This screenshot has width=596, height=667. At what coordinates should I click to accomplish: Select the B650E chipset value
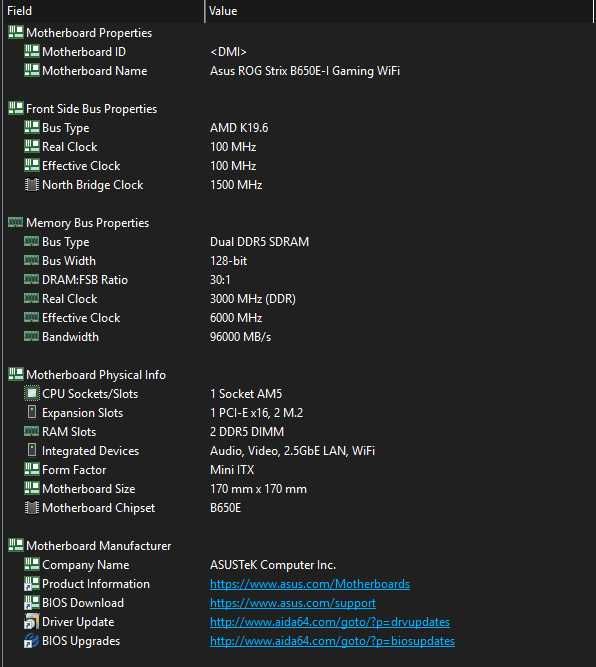(225, 508)
